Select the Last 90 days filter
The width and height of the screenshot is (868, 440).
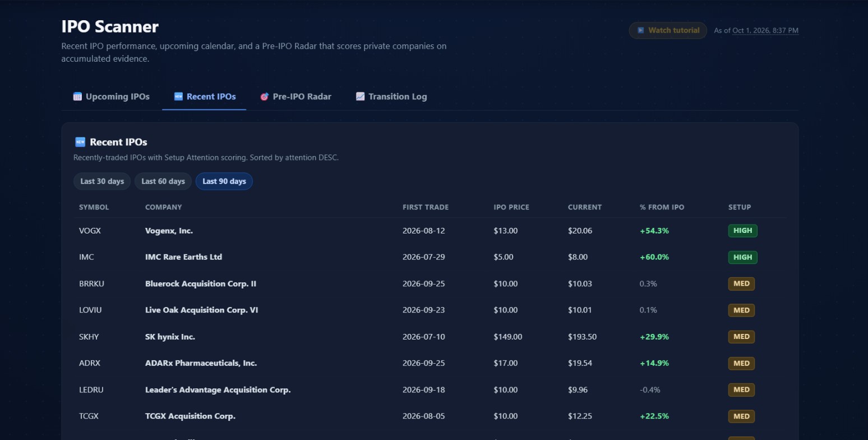[x=224, y=181]
